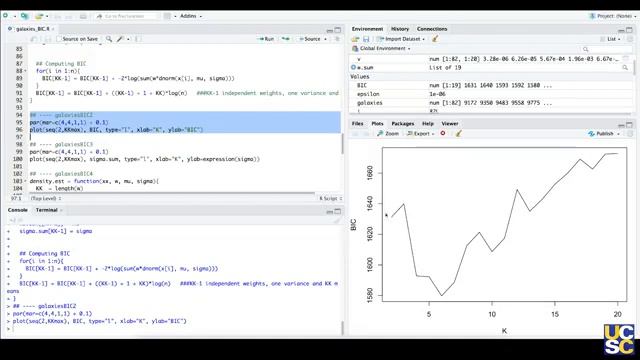The height and width of the screenshot is (360, 640).
Task: Open the New Project icon in the toolbar
Action: (x=24, y=16)
